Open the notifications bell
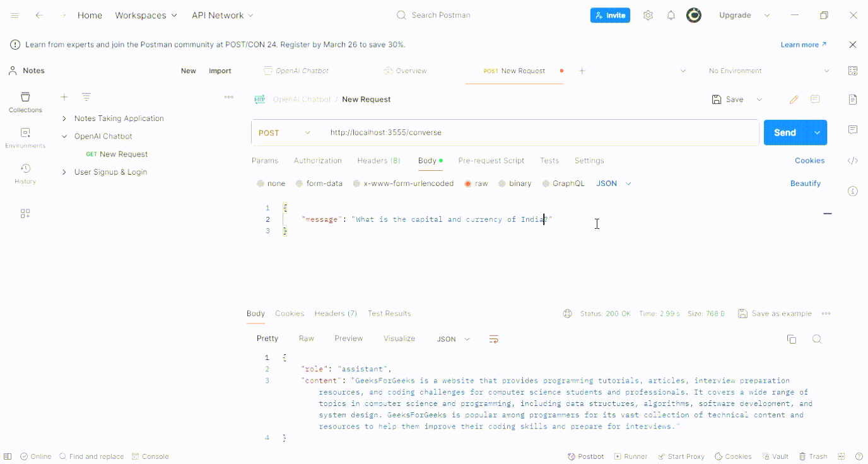This screenshot has width=868, height=464. point(671,15)
